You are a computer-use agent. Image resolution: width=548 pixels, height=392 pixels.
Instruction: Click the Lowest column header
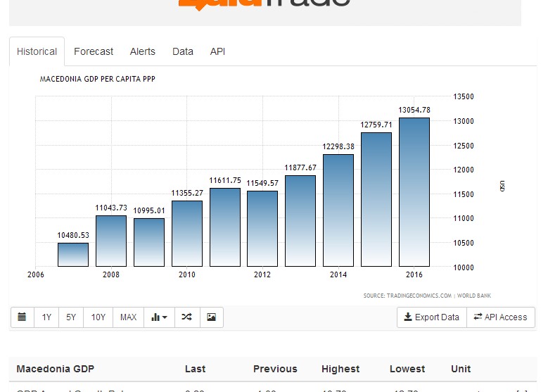point(407,369)
